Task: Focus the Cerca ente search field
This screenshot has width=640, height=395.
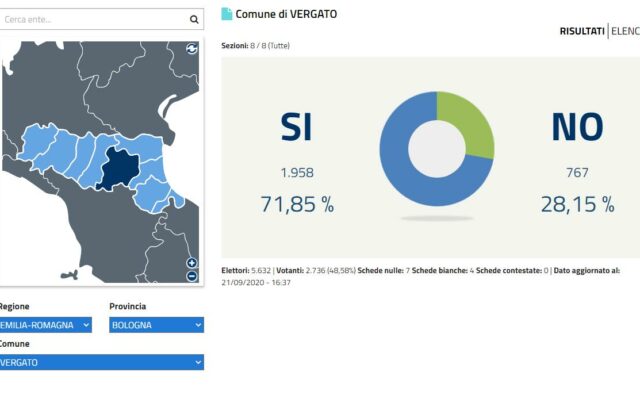Action: [94, 19]
